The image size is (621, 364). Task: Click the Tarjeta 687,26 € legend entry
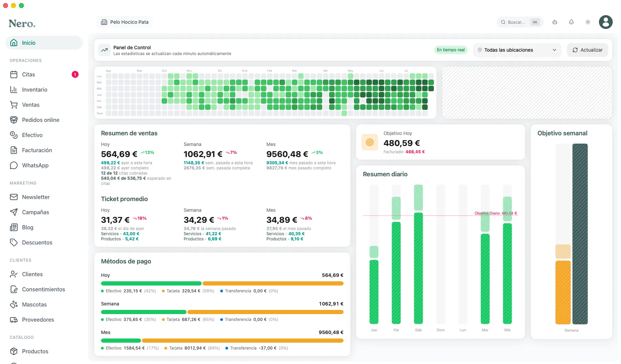coord(188,320)
